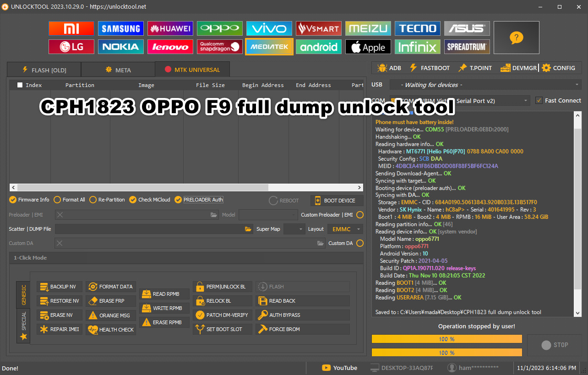The height and width of the screenshot is (375, 588).
Task: Click the AUTH BYPASS button
Action: [x=302, y=315]
